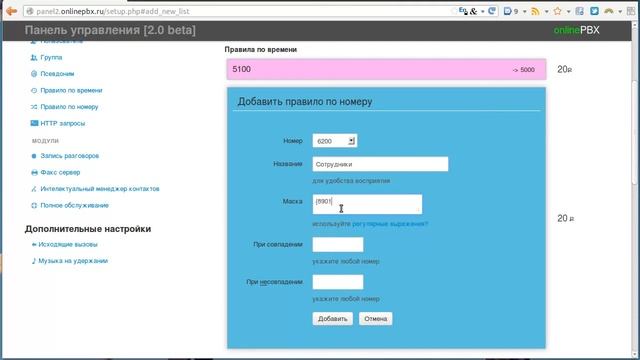Click the En language indicator icon
This screenshot has width=640, height=360.
(x=463, y=11)
